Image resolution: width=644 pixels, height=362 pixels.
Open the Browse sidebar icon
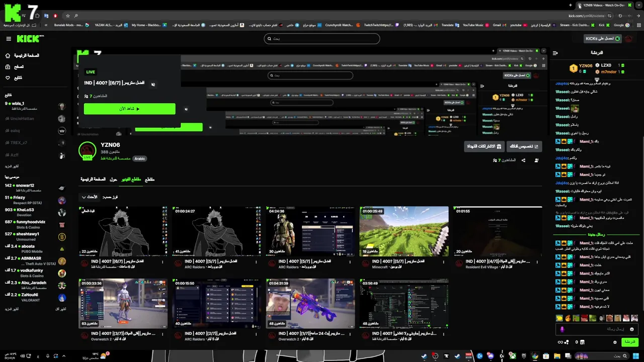pyautogui.click(x=8, y=67)
